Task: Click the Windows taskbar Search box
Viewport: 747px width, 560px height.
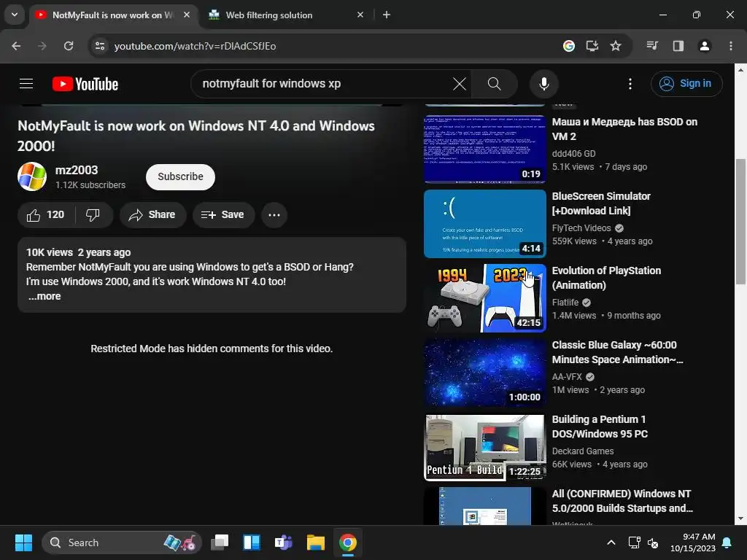Action: coord(122,542)
